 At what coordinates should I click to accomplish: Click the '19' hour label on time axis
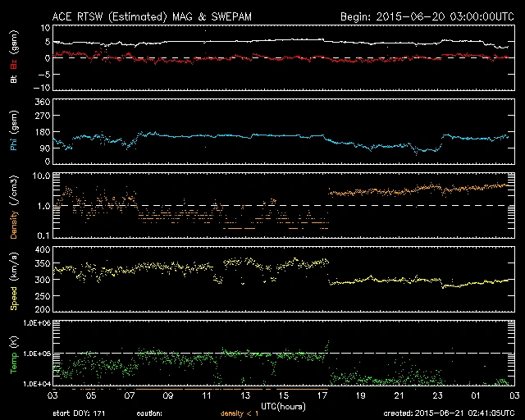coord(361,396)
